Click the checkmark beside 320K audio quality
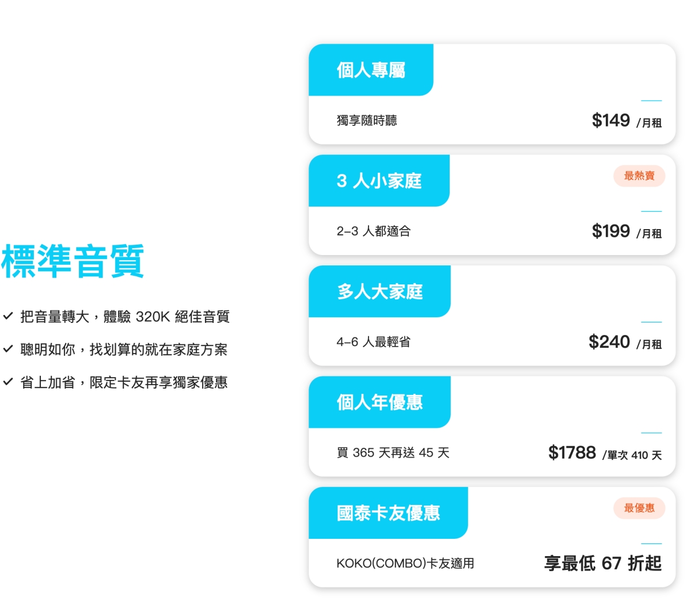 click(x=8, y=316)
